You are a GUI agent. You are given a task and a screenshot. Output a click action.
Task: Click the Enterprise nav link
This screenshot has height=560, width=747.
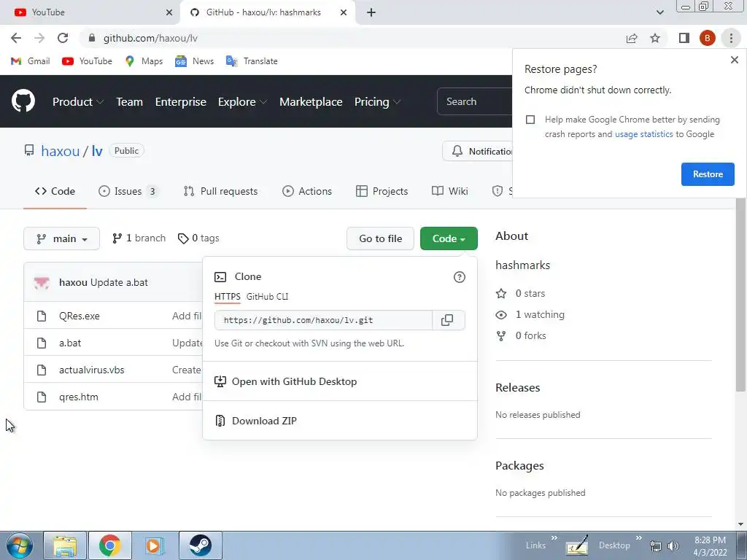(181, 102)
